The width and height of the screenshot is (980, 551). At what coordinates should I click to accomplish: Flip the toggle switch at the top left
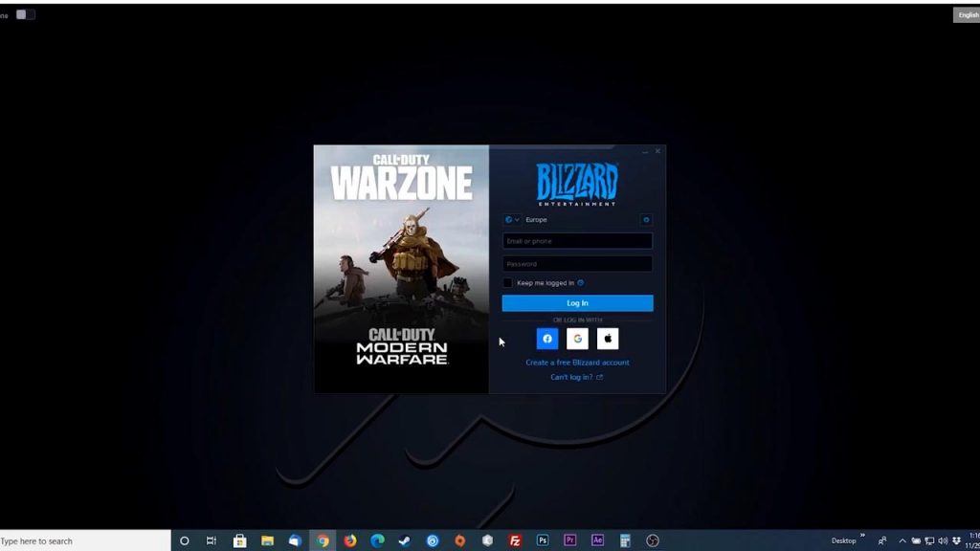[x=26, y=14]
